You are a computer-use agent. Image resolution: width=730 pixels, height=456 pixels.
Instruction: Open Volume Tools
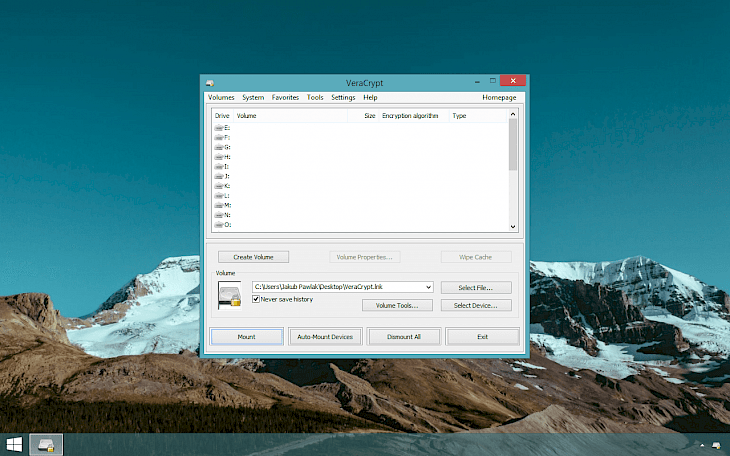397,306
